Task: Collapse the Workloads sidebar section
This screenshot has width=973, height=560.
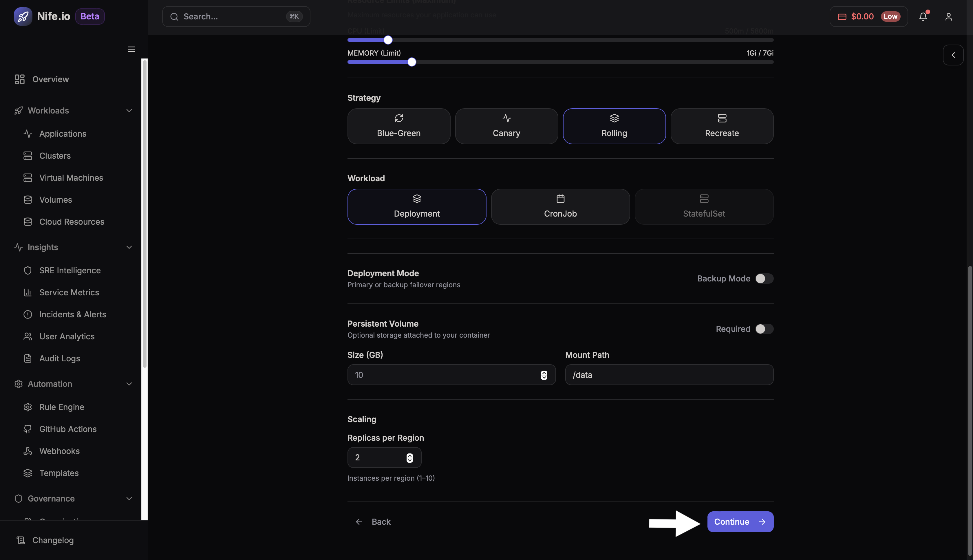Action: pyautogui.click(x=129, y=111)
